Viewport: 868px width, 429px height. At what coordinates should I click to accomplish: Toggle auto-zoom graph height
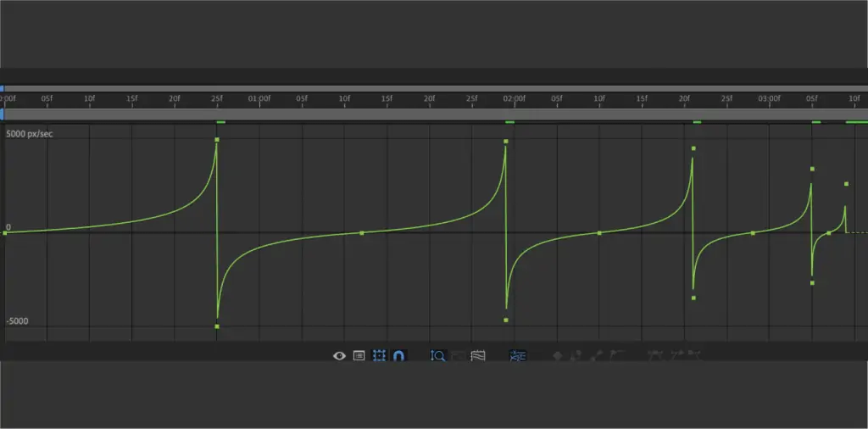(x=438, y=356)
